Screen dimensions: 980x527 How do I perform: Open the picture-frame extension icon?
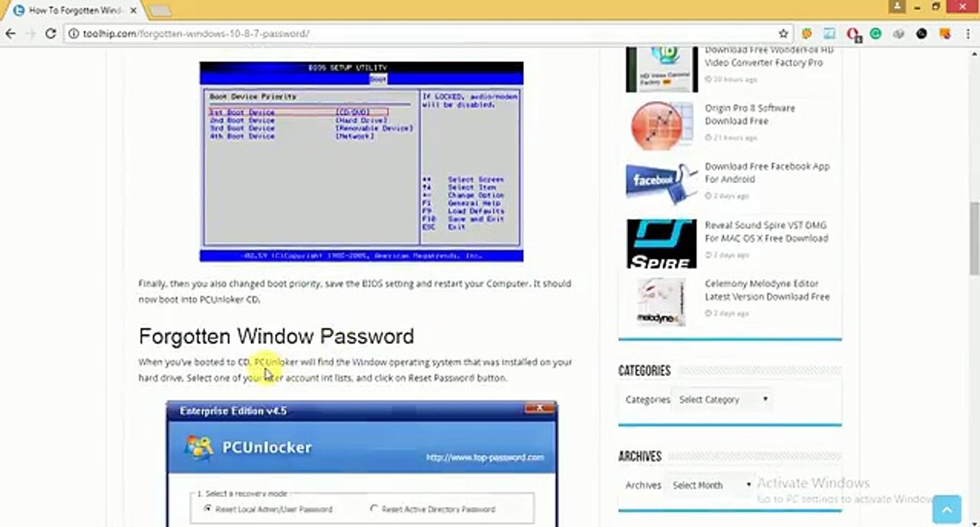(x=830, y=34)
